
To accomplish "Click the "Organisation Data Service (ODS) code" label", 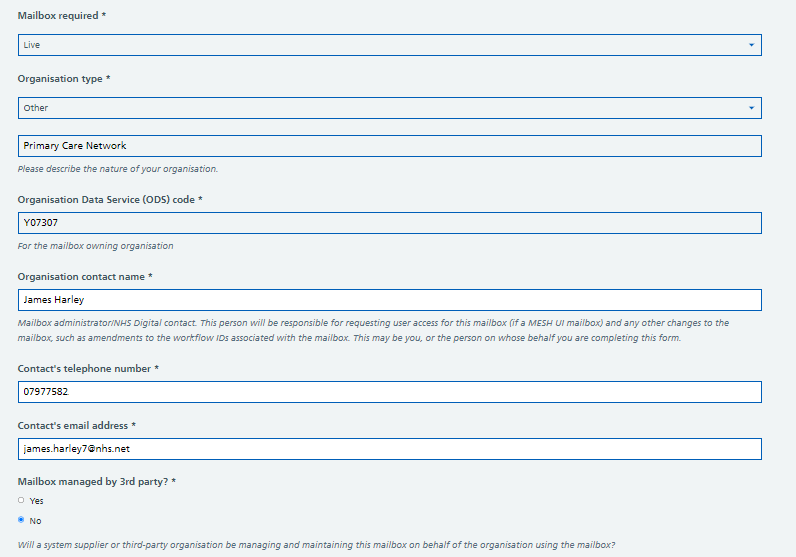I will (x=109, y=200).
